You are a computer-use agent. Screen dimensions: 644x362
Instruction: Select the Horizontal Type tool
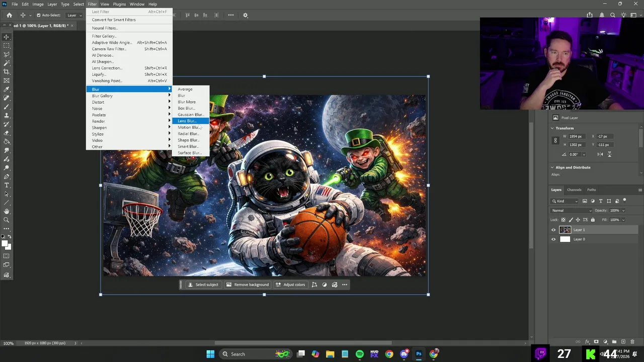[7, 185]
